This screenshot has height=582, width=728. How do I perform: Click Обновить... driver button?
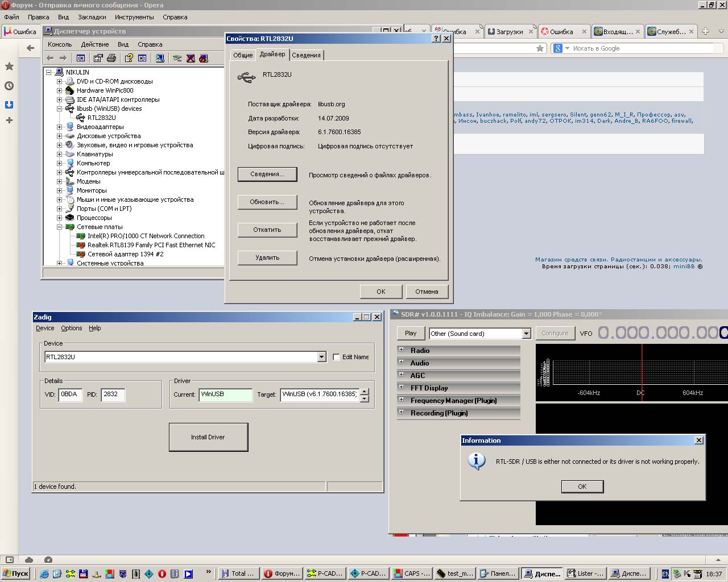pyautogui.click(x=267, y=202)
